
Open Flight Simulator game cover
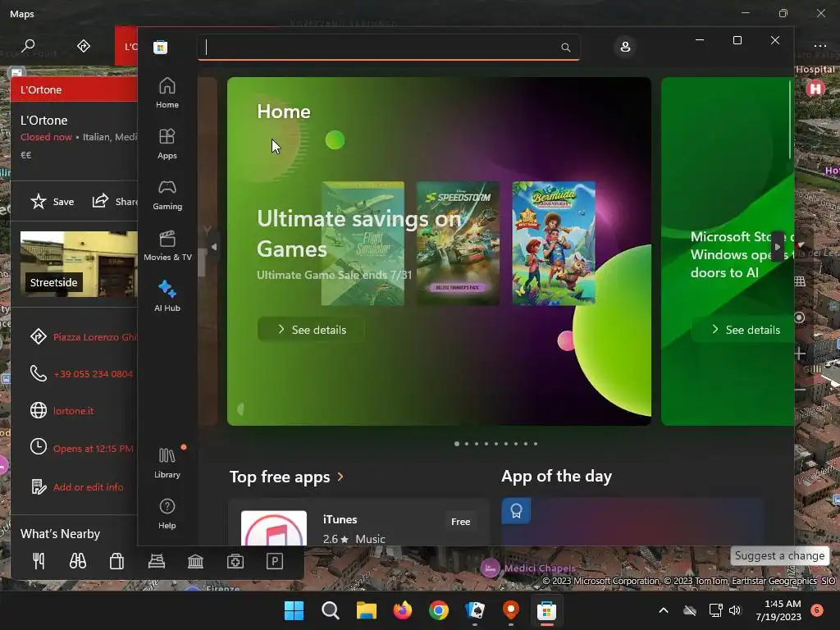pyautogui.click(x=363, y=243)
